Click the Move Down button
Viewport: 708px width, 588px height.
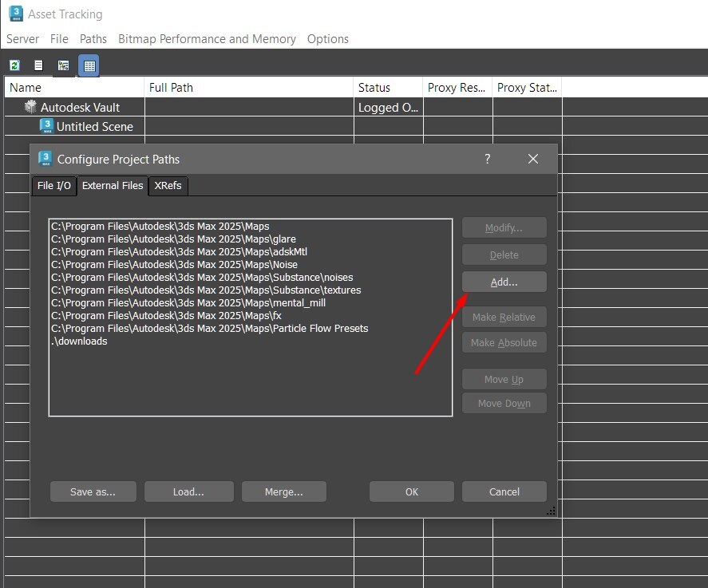[x=504, y=404]
